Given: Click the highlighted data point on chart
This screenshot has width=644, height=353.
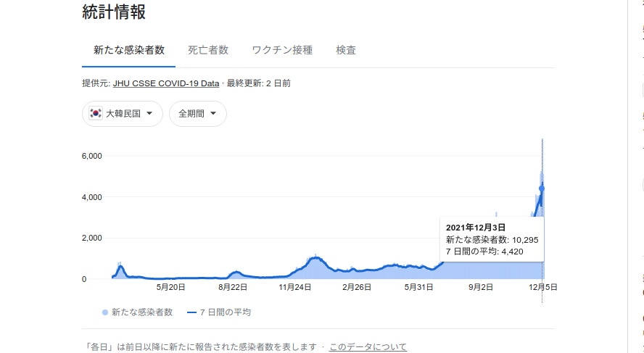Looking at the screenshot, I should 542,188.
